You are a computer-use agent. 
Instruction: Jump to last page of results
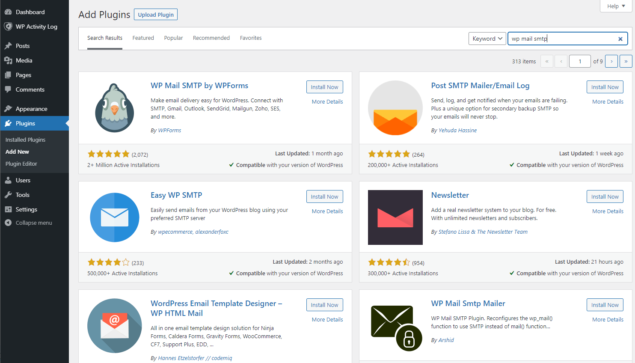point(626,61)
